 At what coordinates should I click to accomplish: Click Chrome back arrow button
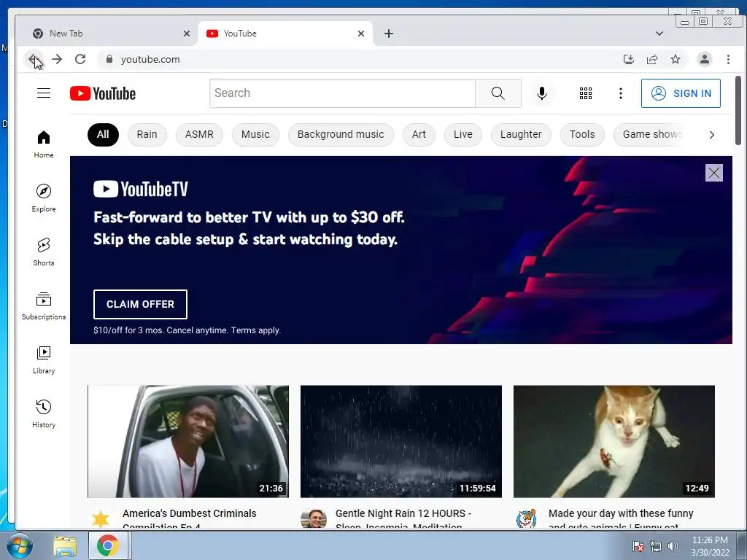34,59
